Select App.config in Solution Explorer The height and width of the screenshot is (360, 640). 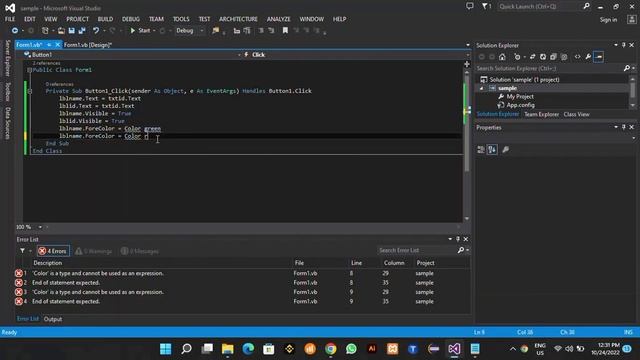click(520, 105)
